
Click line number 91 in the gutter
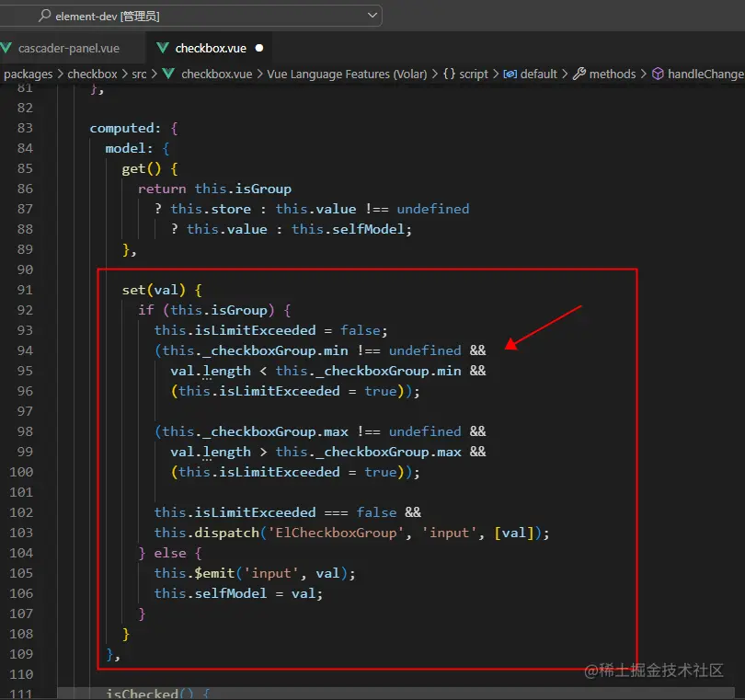tap(25, 290)
